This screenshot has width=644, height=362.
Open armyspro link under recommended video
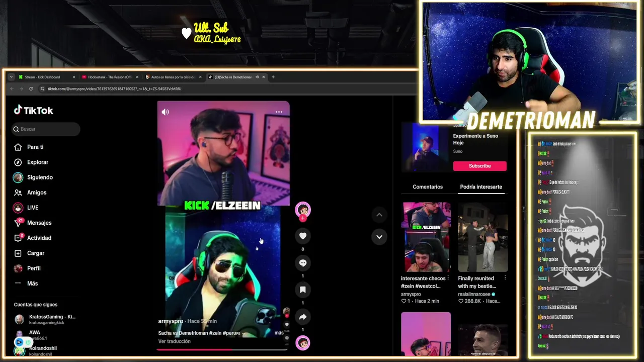coord(411,294)
